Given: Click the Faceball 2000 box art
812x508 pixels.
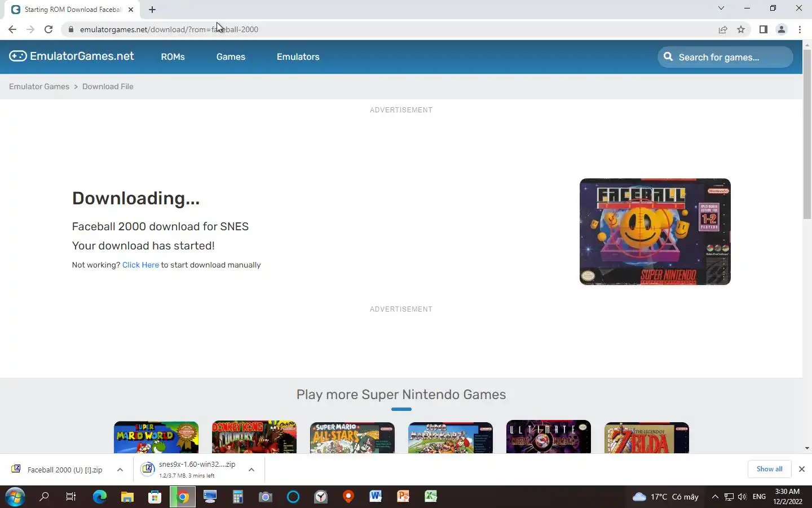Looking at the screenshot, I should [655, 231].
